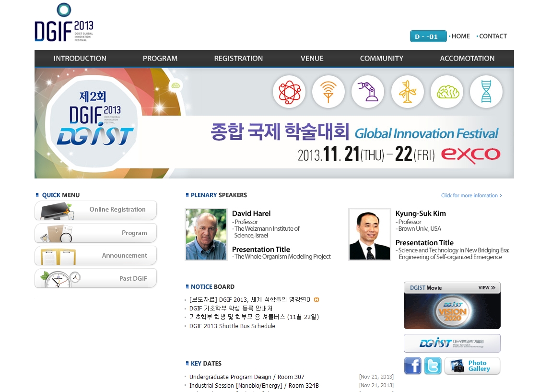Open the [보도자료] DGIF 2013 notice
551x392 pixels.
click(x=250, y=299)
